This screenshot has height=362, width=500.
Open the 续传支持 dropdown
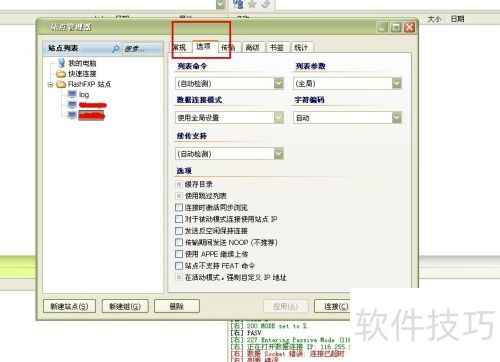point(279,154)
